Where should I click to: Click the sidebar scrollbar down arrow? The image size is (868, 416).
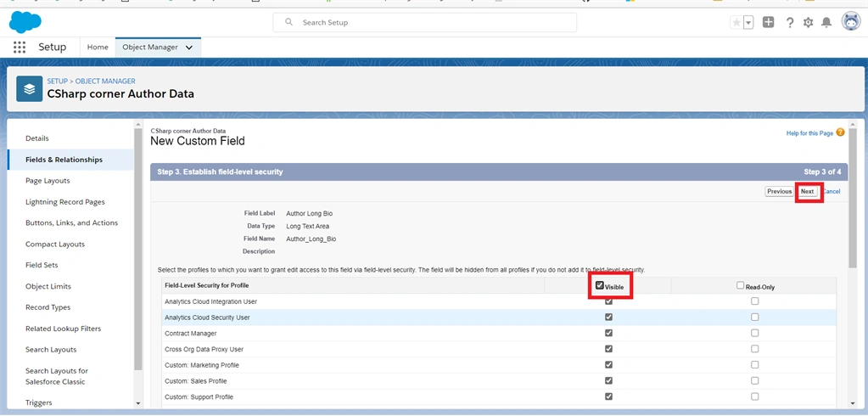tap(138, 404)
